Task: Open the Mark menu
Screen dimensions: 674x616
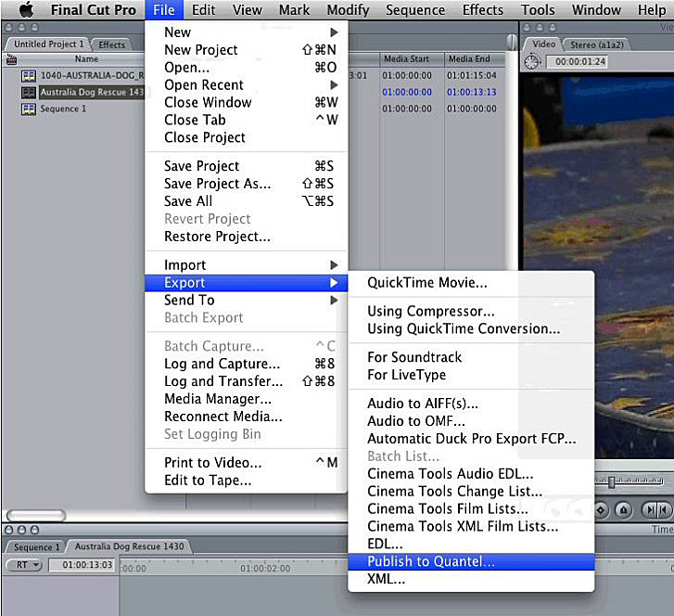Action: click(294, 9)
